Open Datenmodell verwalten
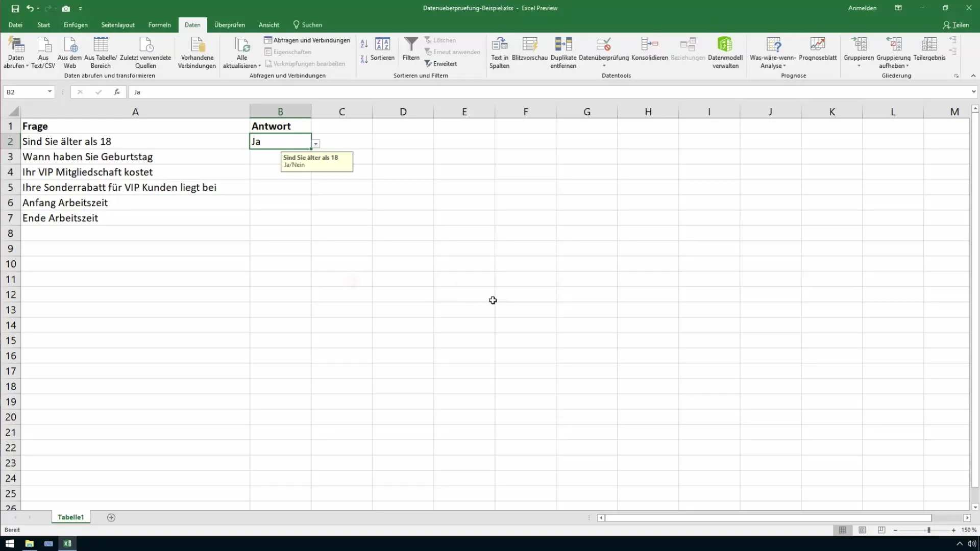 pyautogui.click(x=725, y=52)
